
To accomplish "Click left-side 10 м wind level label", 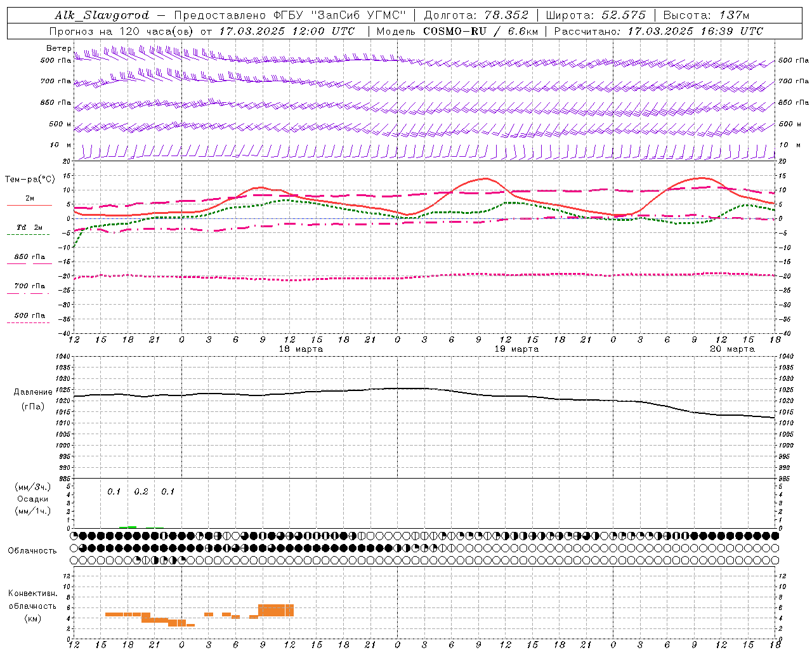I will (60, 145).
